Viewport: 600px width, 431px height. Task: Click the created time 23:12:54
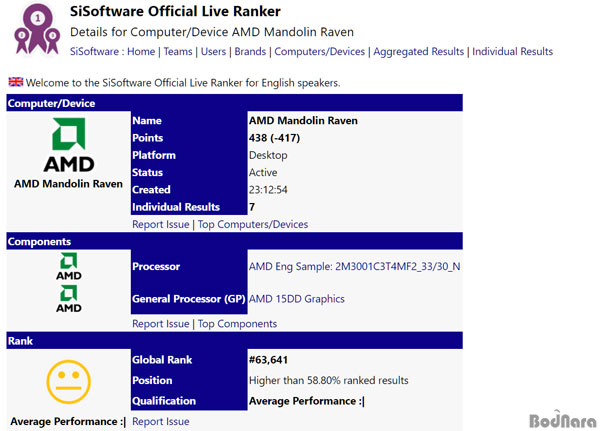click(x=268, y=190)
